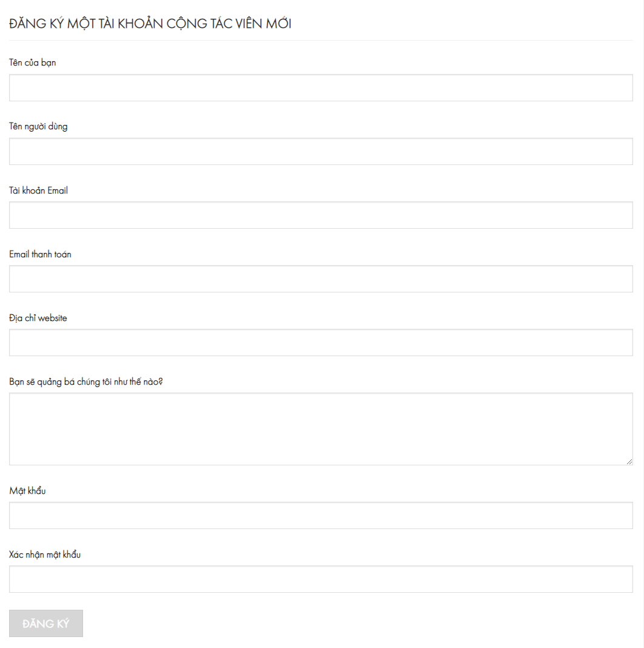The width and height of the screenshot is (644, 648).
Task: Focus the 'Địa chỉ website' input box
Action: (x=321, y=343)
